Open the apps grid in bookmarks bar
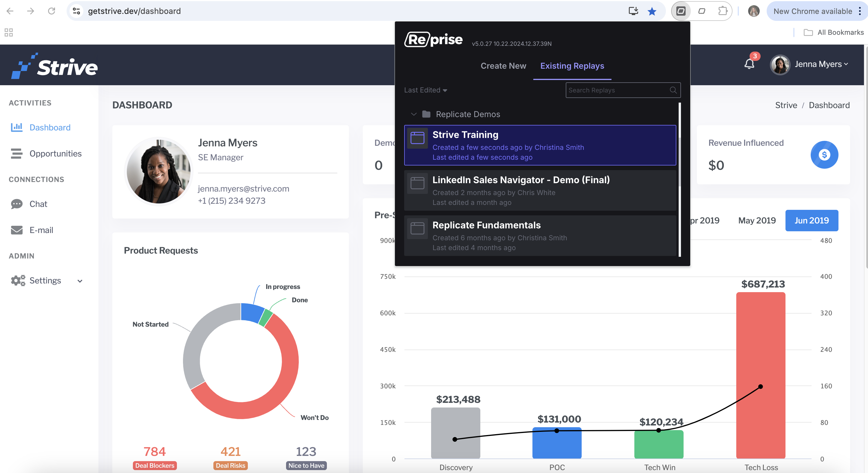This screenshot has width=868, height=473. click(x=9, y=32)
